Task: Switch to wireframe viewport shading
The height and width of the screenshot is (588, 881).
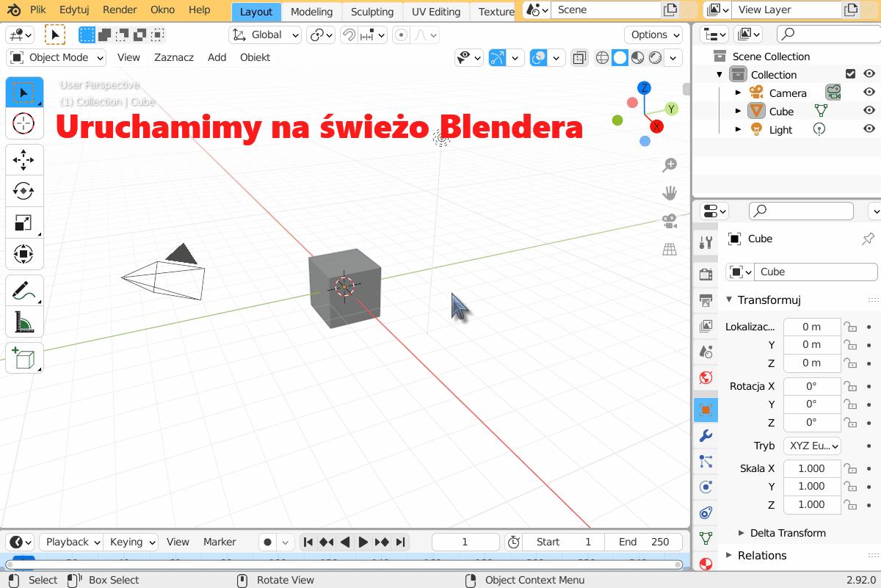Action: click(x=602, y=57)
